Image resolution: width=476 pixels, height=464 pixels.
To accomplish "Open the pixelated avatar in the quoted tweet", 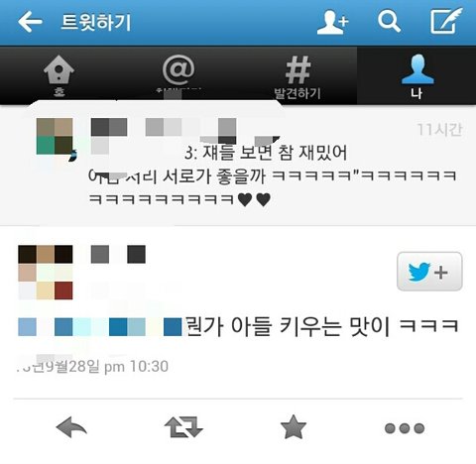I will click(55, 137).
